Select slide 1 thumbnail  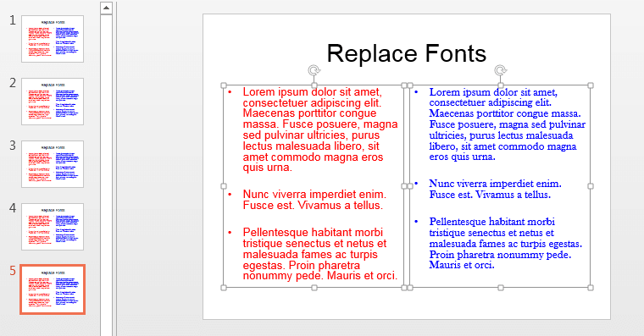click(x=53, y=39)
